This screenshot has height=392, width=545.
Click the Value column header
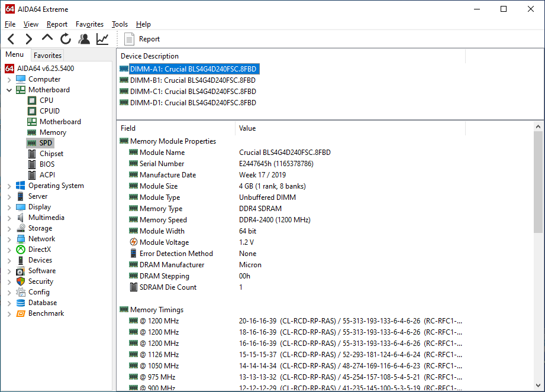pyautogui.click(x=350, y=128)
